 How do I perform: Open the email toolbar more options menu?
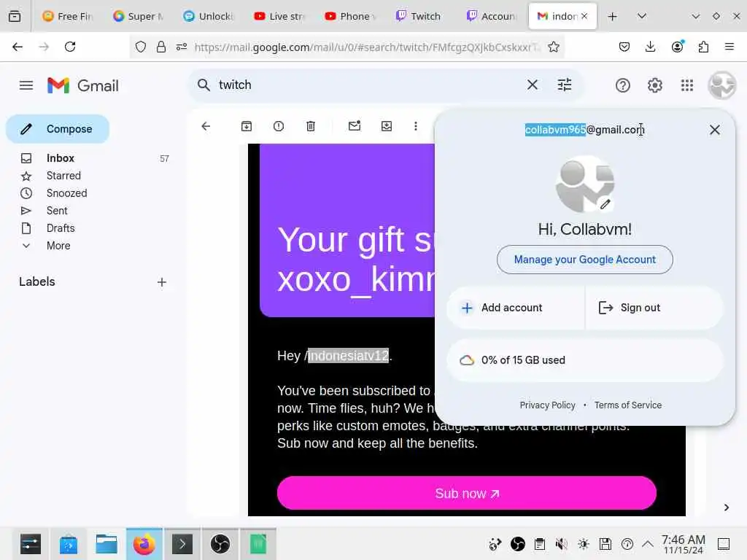pyautogui.click(x=415, y=126)
